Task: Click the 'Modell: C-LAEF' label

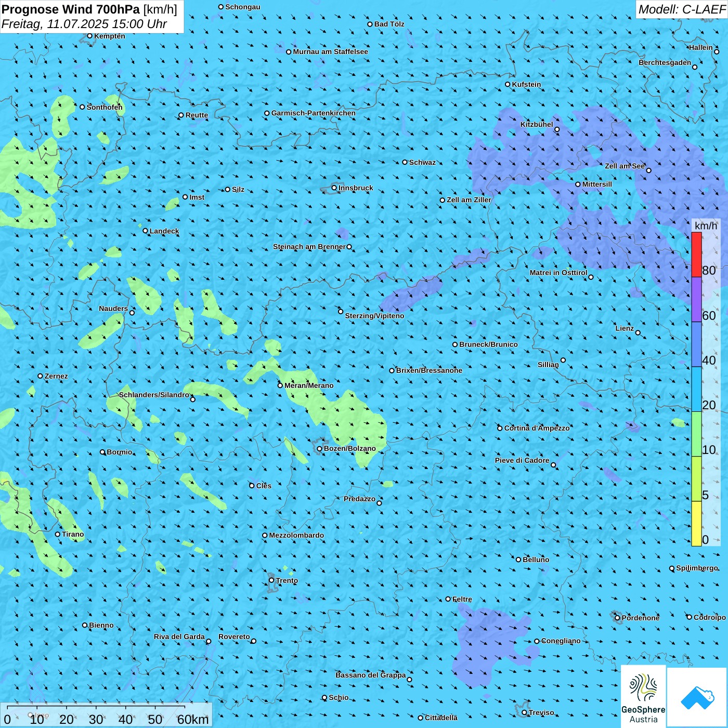Action: click(682, 9)
